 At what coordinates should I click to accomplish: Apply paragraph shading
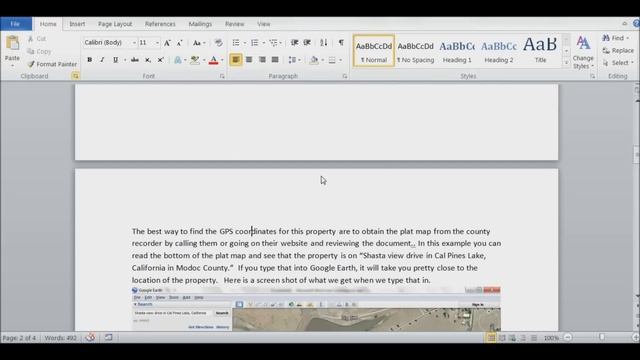[313, 60]
